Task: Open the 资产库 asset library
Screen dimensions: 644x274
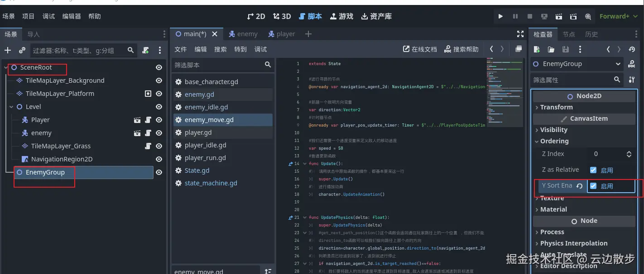Action: coord(376,16)
